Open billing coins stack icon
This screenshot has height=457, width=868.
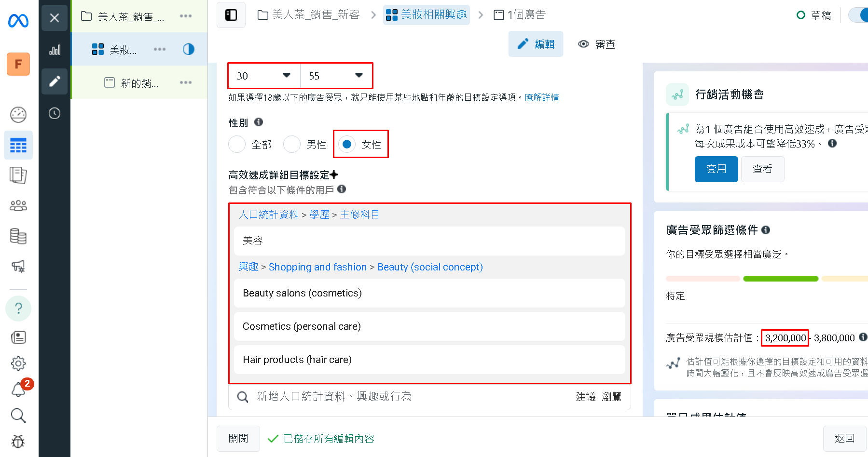(18, 236)
